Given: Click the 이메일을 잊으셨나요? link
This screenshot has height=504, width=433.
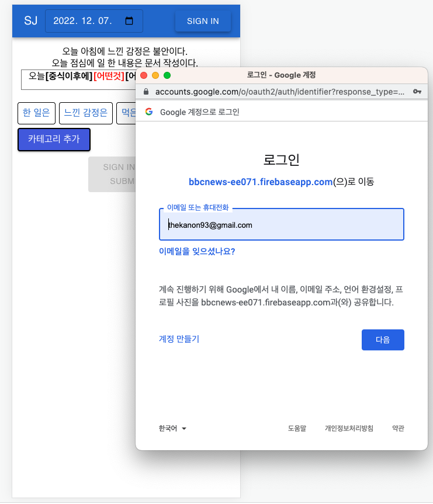Looking at the screenshot, I should click(x=197, y=251).
